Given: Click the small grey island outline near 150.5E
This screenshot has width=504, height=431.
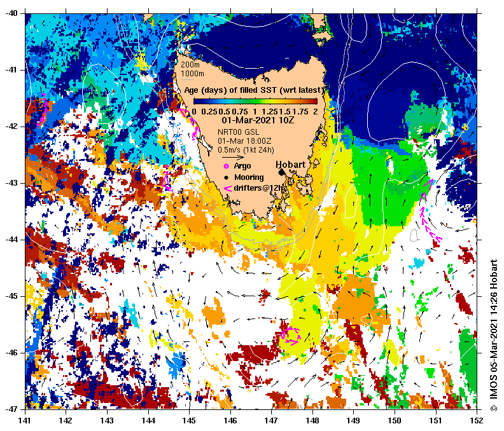Looking at the screenshot, I should [414, 235].
